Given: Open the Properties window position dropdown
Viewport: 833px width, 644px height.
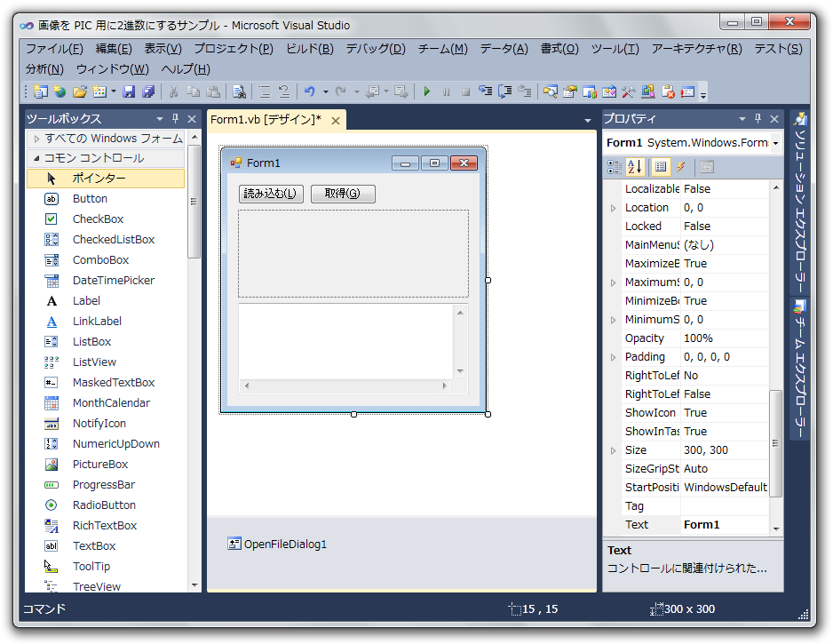Looking at the screenshot, I should (742, 119).
